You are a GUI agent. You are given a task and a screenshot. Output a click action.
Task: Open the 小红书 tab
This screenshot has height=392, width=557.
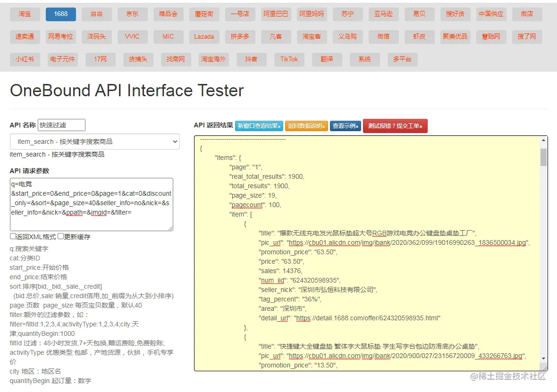click(x=25, y=59)
